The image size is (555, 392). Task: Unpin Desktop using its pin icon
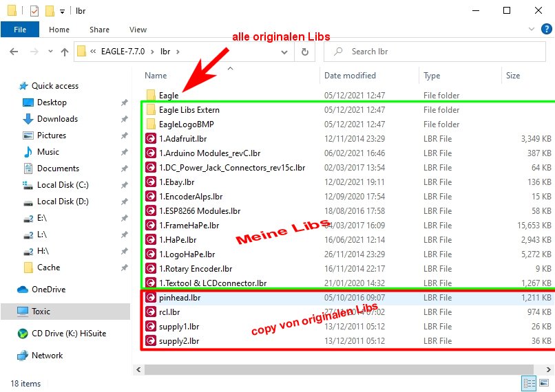(124, 102)
